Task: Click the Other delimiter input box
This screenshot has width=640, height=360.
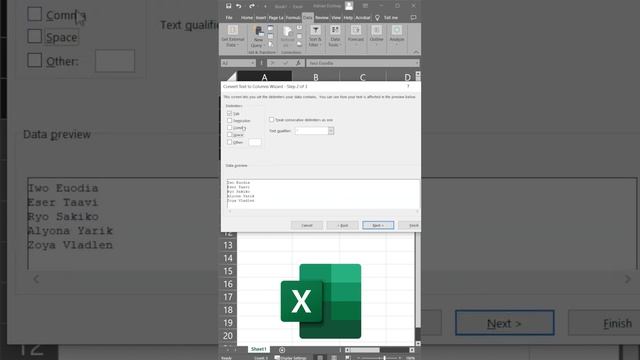Action: 255,142
